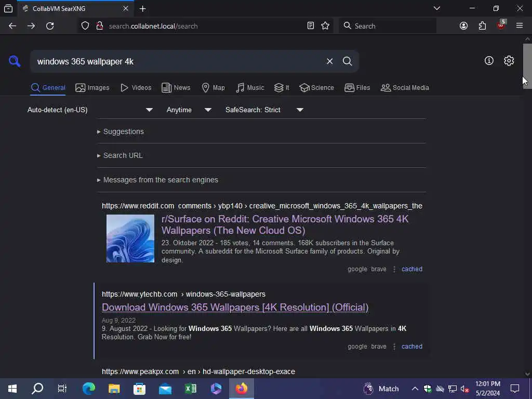
Task: Focus the browser address bar
Action: point(205,26)
